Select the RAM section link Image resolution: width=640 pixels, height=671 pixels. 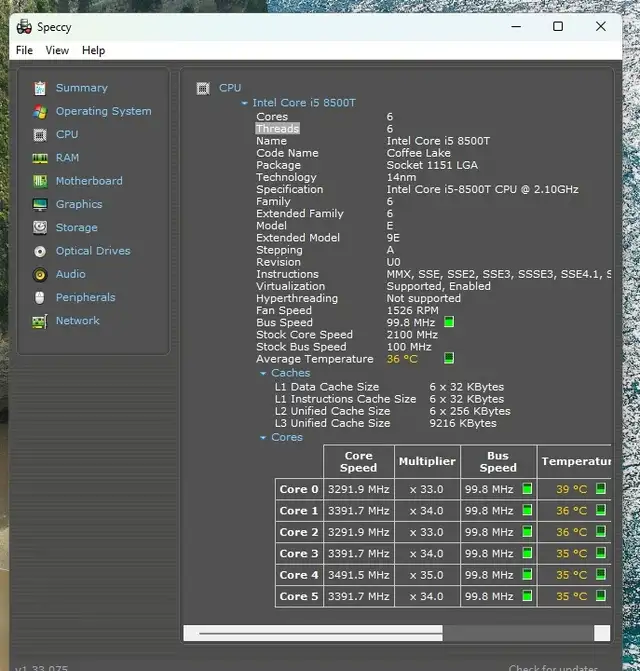tap(68, 158)
